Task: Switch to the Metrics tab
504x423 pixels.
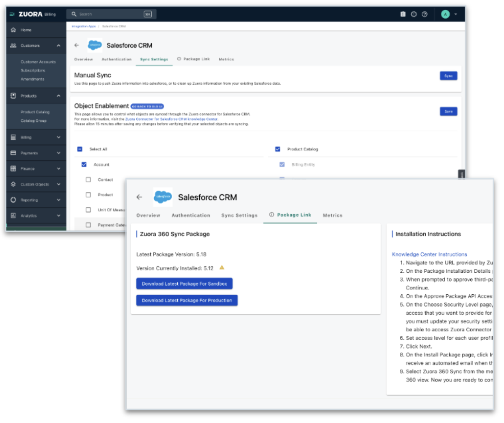Action: (x=333, y=215)
